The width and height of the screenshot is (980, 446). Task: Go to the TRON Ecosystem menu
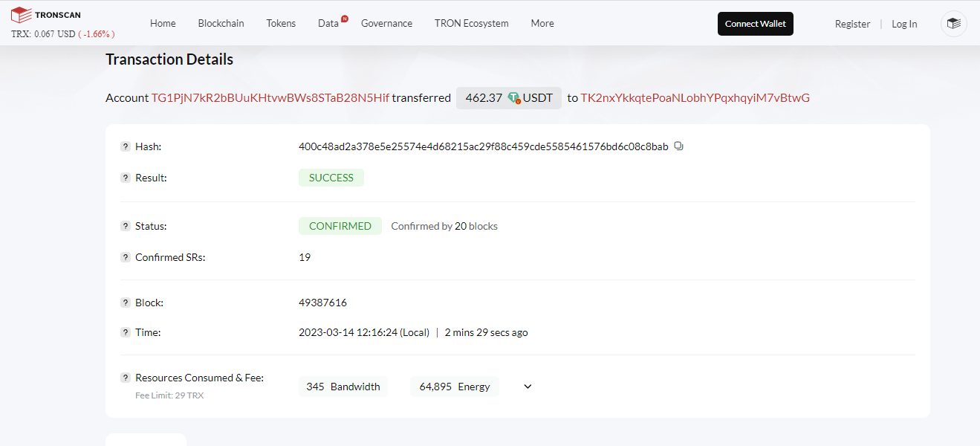click(x=472, y=24)
